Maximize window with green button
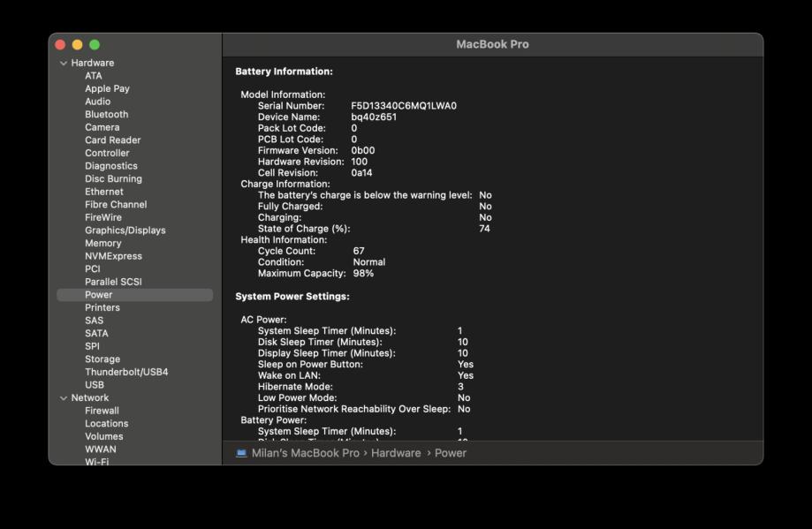The width and height of the screenshot is (812, 529). 95,45
